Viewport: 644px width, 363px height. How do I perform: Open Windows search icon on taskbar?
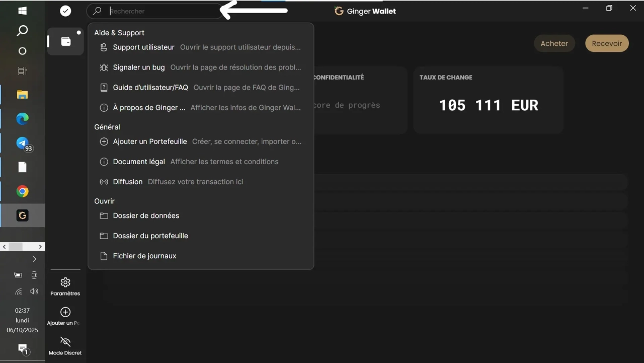22,31
